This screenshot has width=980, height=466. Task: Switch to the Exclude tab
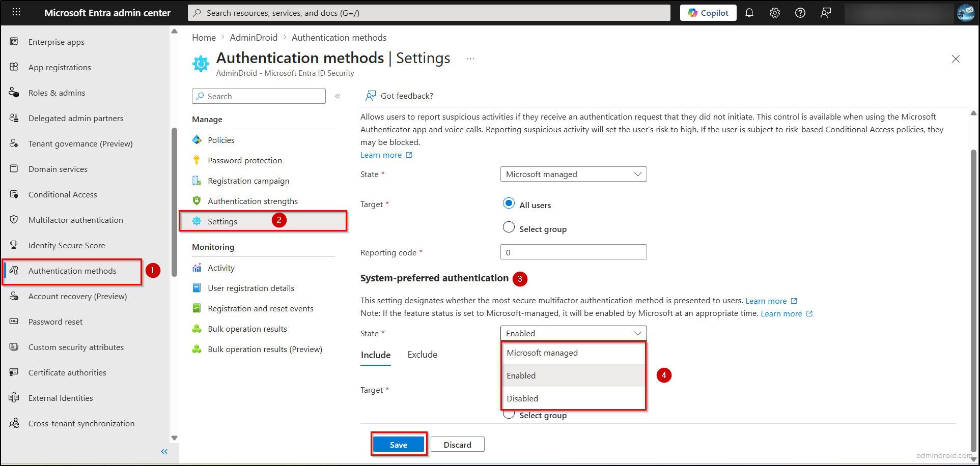422,355
